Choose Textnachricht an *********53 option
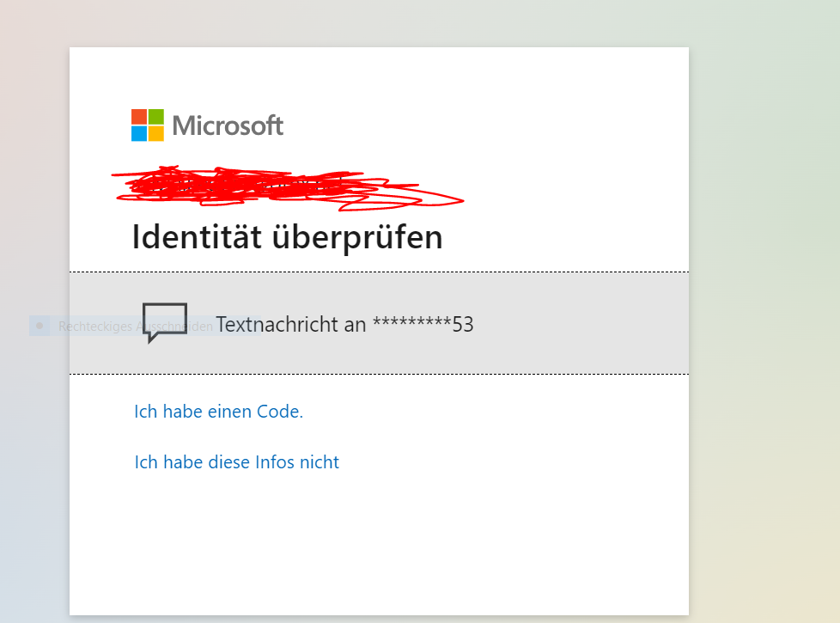The height and width of the screenshot is (623, 840). (x=379, y=323)
